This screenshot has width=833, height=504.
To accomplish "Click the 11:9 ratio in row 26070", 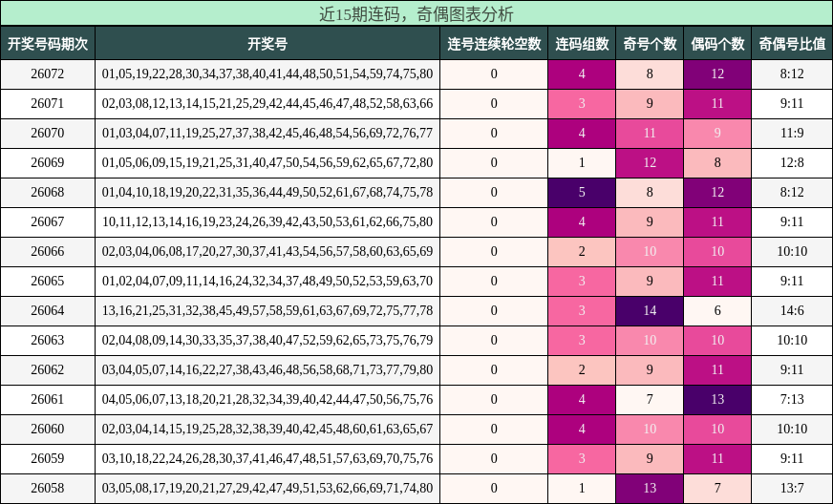I will click(x=792, y=134).
